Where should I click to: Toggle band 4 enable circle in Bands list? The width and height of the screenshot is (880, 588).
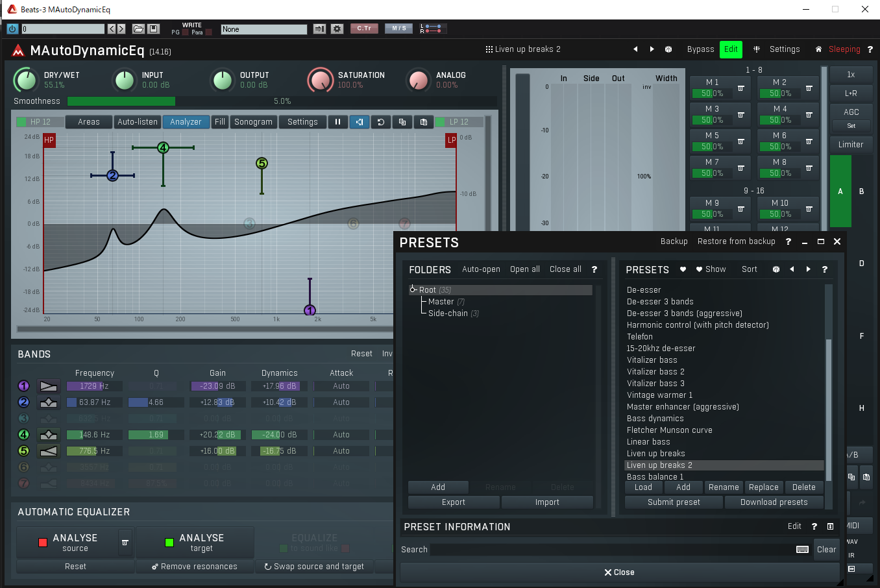click(24, 435)
